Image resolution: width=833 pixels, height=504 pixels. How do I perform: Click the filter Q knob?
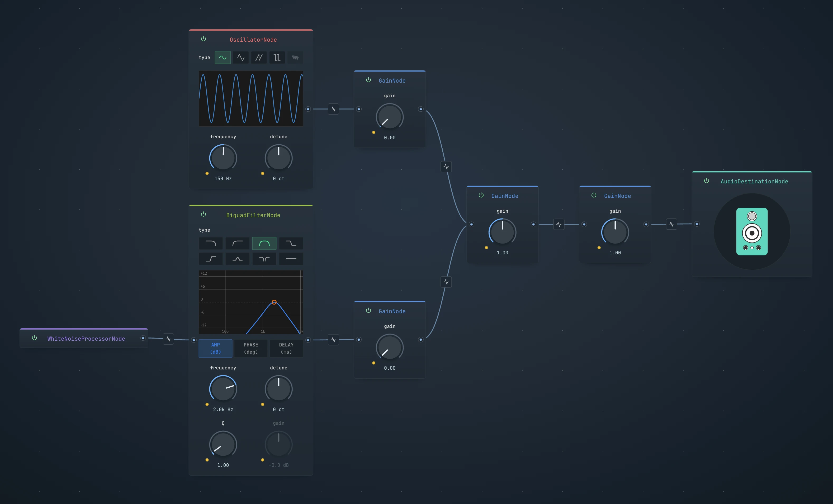223,444
